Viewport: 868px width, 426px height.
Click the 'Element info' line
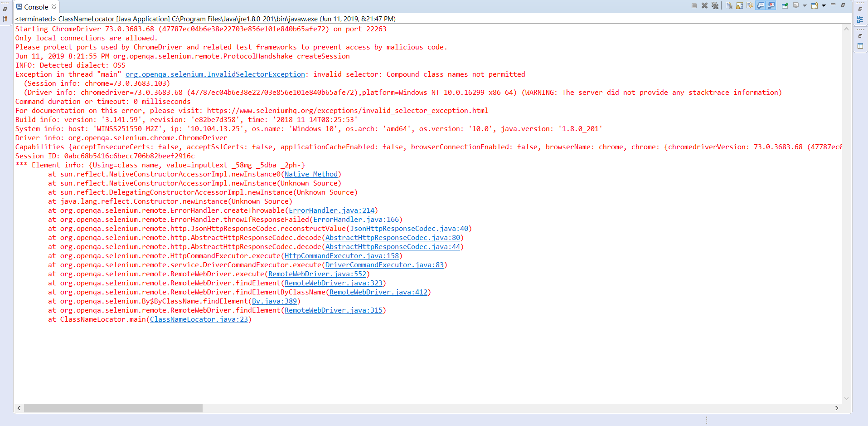coord(160,165)
